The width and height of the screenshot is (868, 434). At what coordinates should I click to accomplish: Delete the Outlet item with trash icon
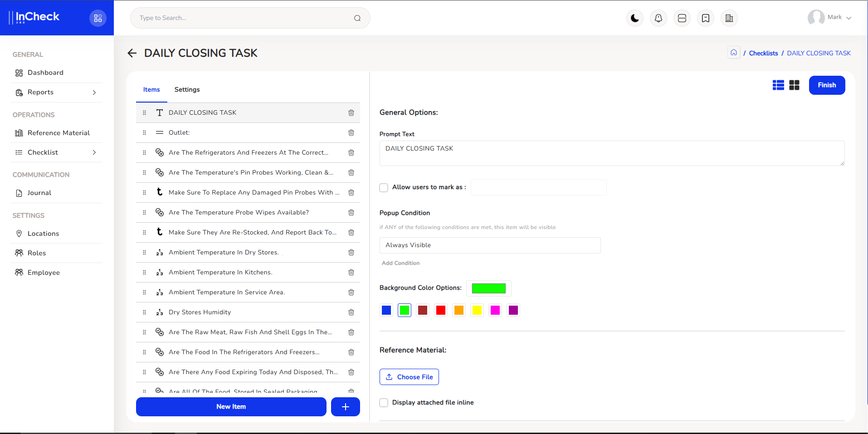tap(351, 133)
